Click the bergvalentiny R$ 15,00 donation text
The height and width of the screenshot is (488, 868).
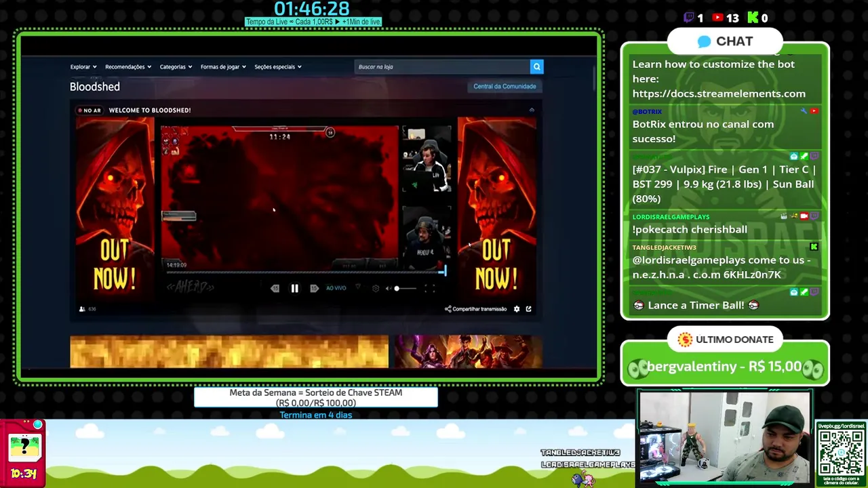724,367
